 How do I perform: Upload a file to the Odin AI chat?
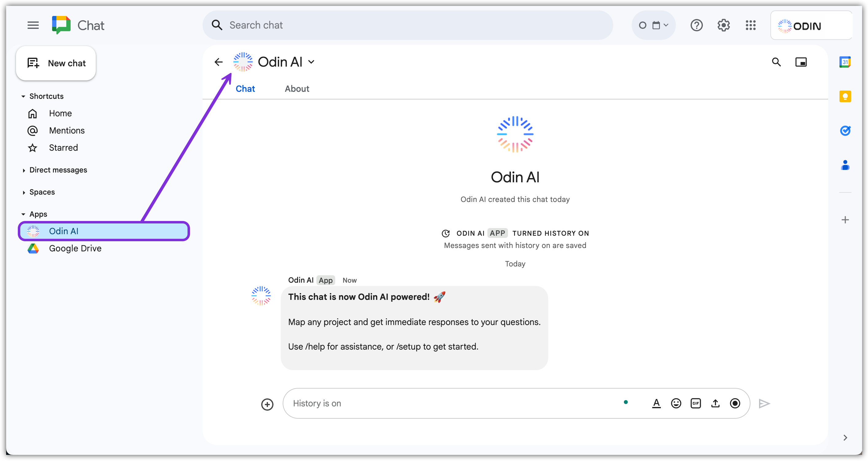(x=715, y=403)
